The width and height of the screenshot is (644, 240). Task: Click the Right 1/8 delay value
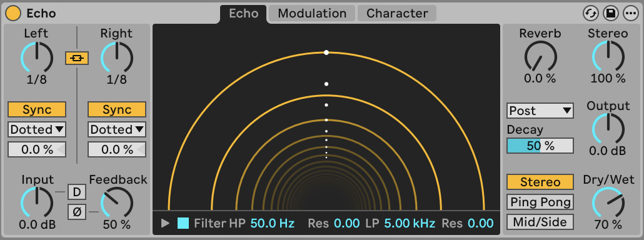pos(117,79)
